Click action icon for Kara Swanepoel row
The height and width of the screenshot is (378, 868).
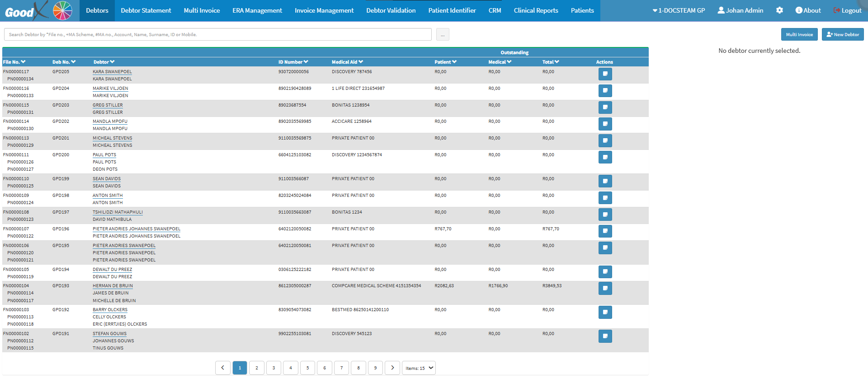click(605, 74)
